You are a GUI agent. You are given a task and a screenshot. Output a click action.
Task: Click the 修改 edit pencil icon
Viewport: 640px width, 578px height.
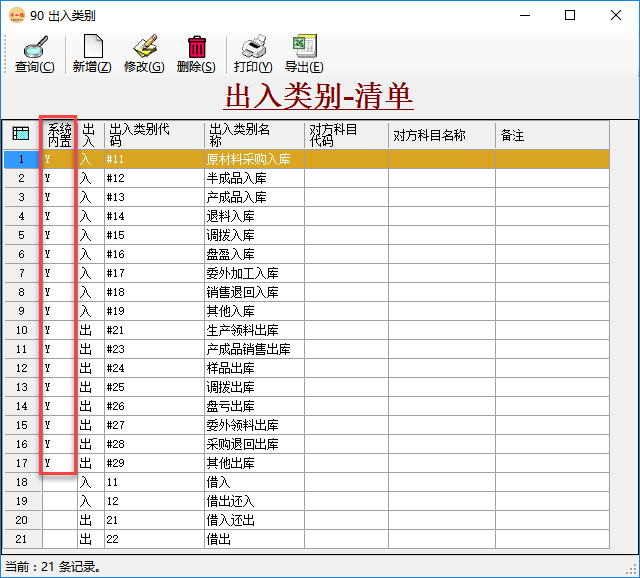(x=144, y=46)
